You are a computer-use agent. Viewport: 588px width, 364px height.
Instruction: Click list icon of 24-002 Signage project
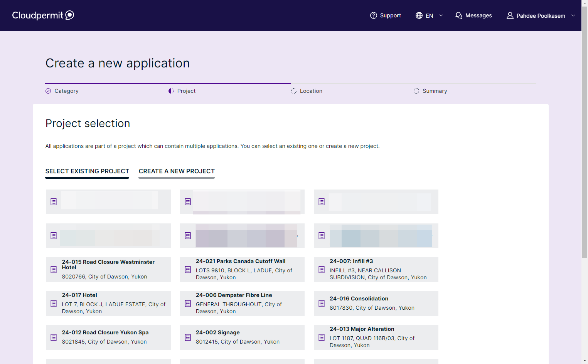pos(188,337)
